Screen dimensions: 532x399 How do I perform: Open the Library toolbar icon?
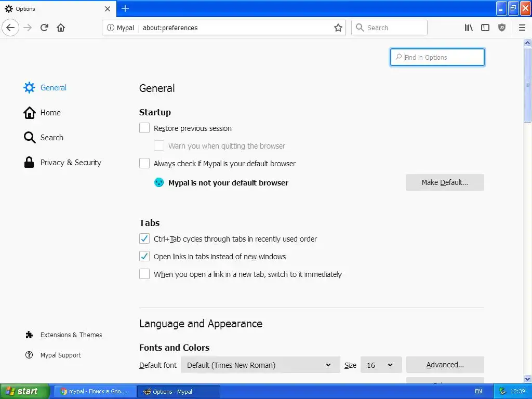(469, 28)
